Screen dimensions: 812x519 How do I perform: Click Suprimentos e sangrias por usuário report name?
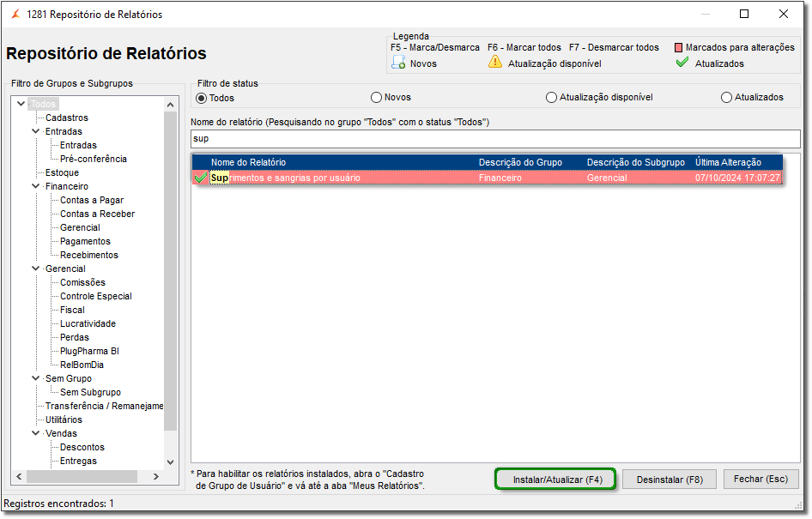click(285, 178)
